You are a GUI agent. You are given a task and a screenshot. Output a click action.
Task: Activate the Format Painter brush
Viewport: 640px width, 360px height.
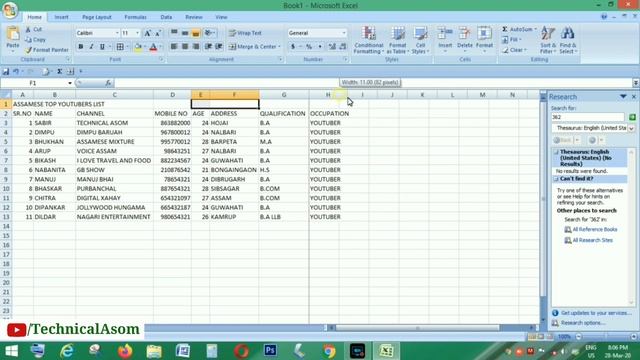tap(47, 50)
